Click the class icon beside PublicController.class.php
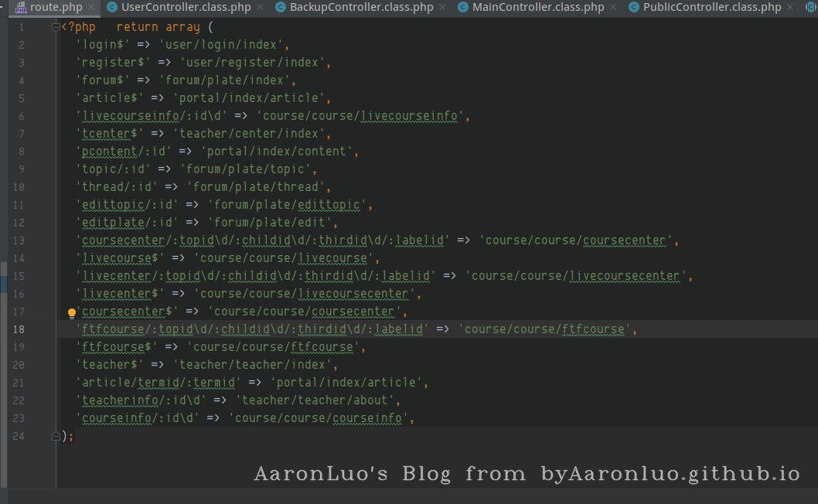This screenshot has height=504, width=818. [635, 8]
